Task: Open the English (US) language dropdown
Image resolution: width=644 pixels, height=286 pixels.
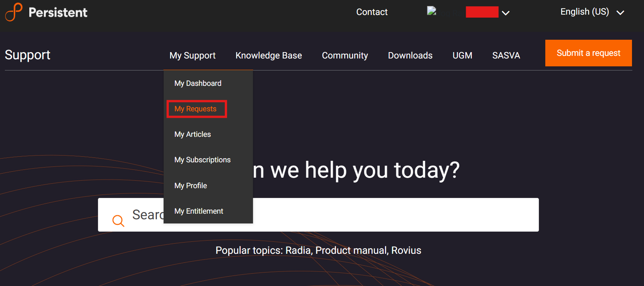Action: pyautogui.click(x=592, y=12)
